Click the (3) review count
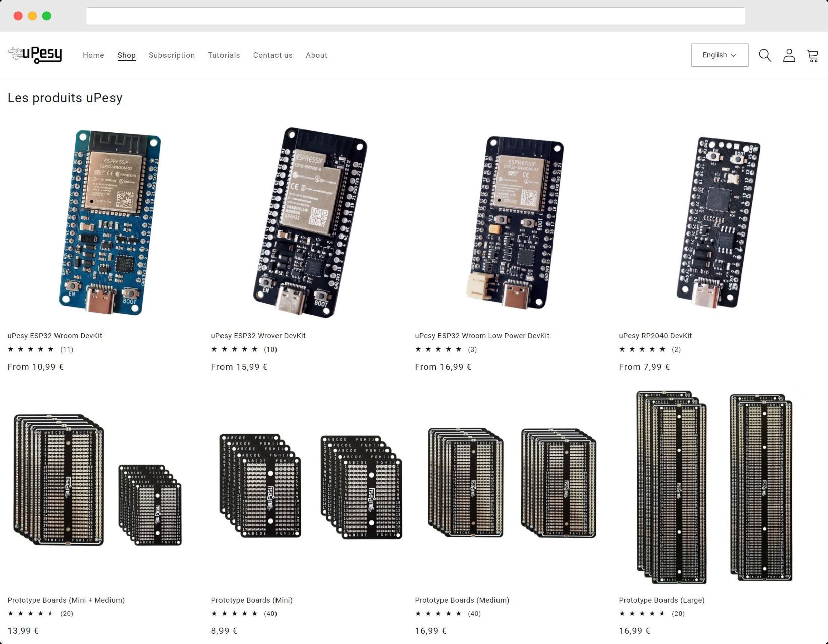Image resolution: width=828 pixels, height=644 pixels. (x=472, y=349)
